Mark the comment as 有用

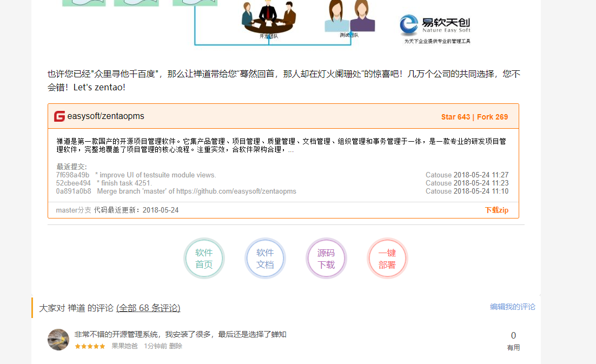[x=513, y=348]
